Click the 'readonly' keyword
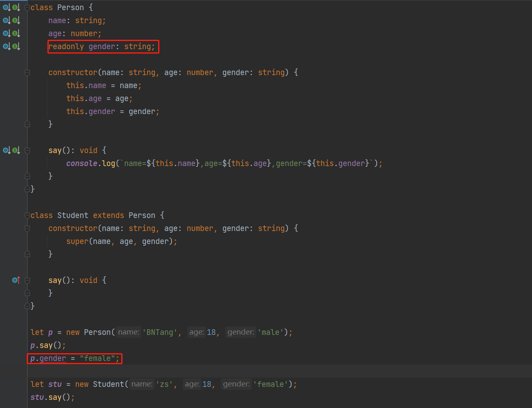Screen dimensions: 532x408 point(66,46)
